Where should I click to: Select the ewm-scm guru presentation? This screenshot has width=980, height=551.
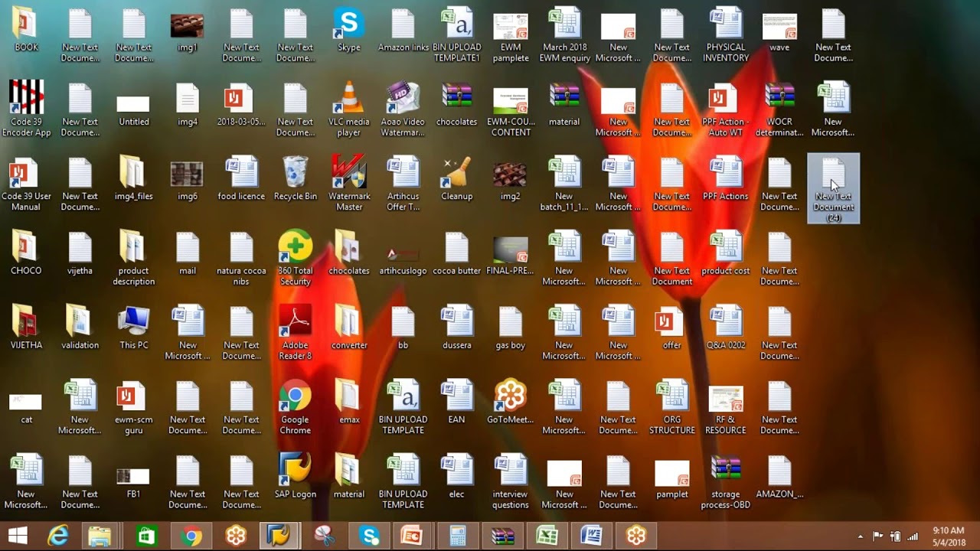(x=134, y=406)
